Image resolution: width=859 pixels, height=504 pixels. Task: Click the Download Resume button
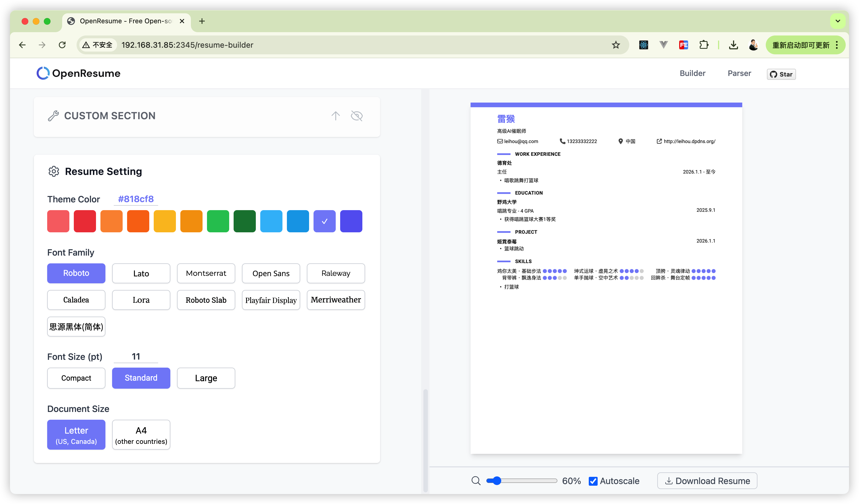pos(707,481)
